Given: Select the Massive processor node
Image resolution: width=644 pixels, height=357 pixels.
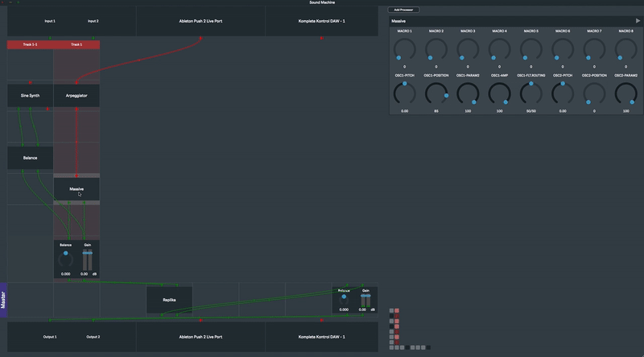Looking at the screenshot, I should click(76, 189).
